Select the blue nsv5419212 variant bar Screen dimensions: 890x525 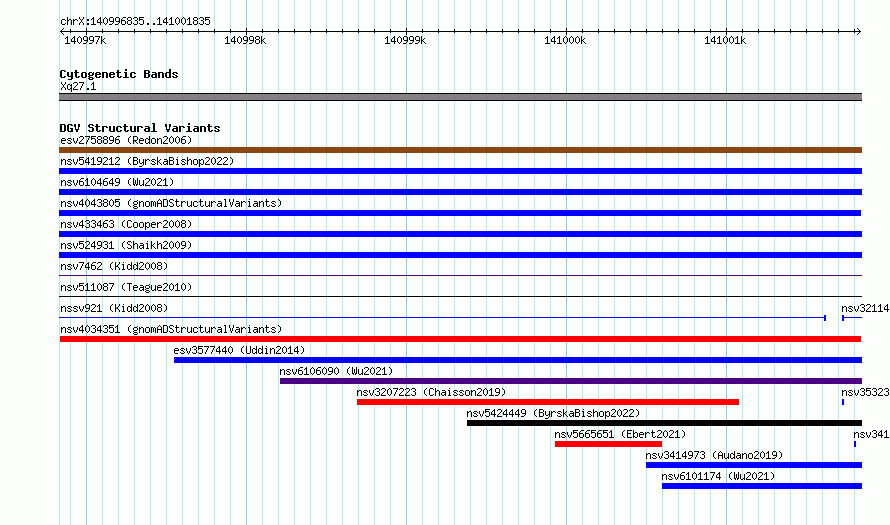click(460, 171)
